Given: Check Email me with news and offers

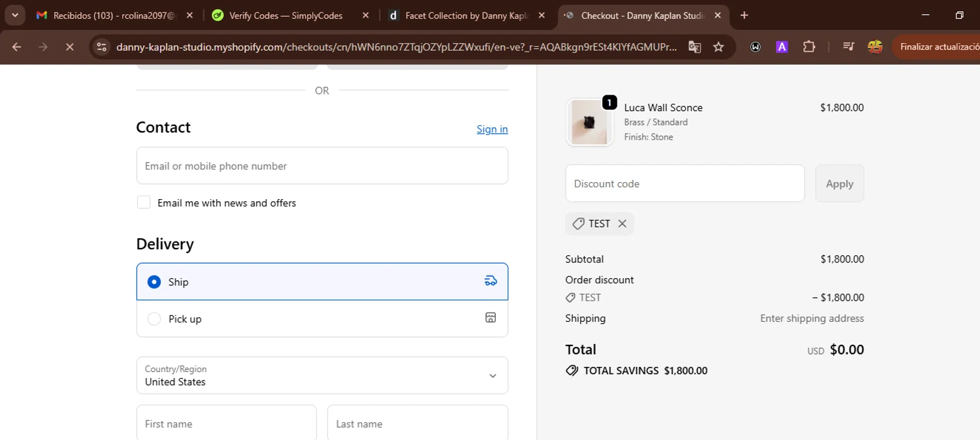Looking at the screenshot, I should point(144,202).
